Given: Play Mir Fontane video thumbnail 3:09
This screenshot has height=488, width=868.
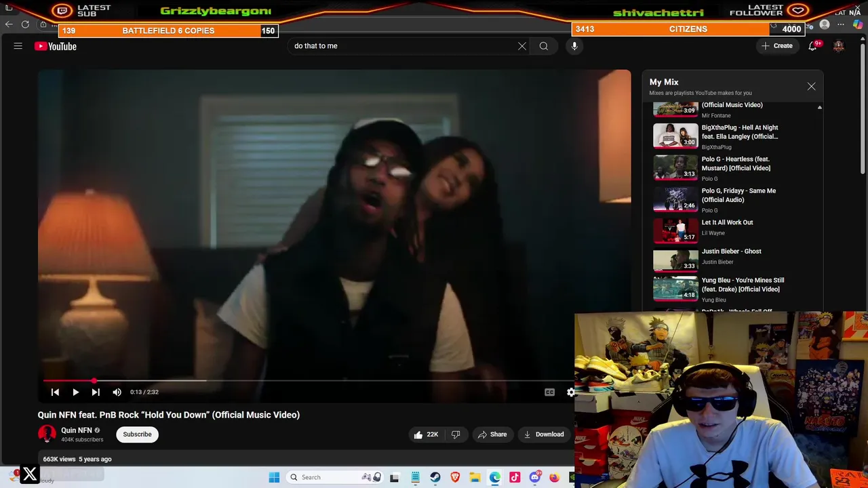Looking at the screenshot, I should 675,108.
